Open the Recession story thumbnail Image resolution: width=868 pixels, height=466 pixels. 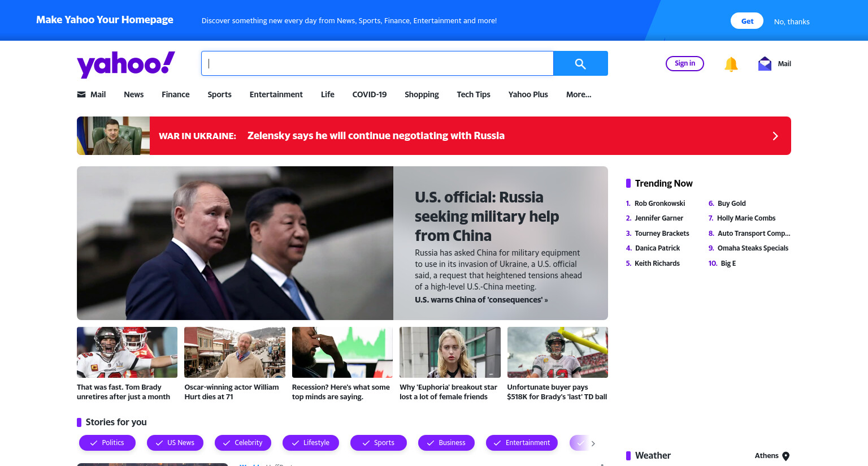coord(342,352)
